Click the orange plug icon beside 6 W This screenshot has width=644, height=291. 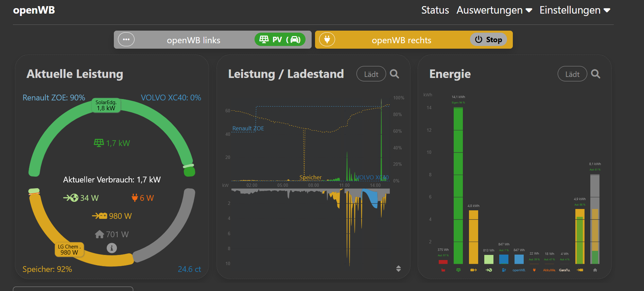coord(135,198)
